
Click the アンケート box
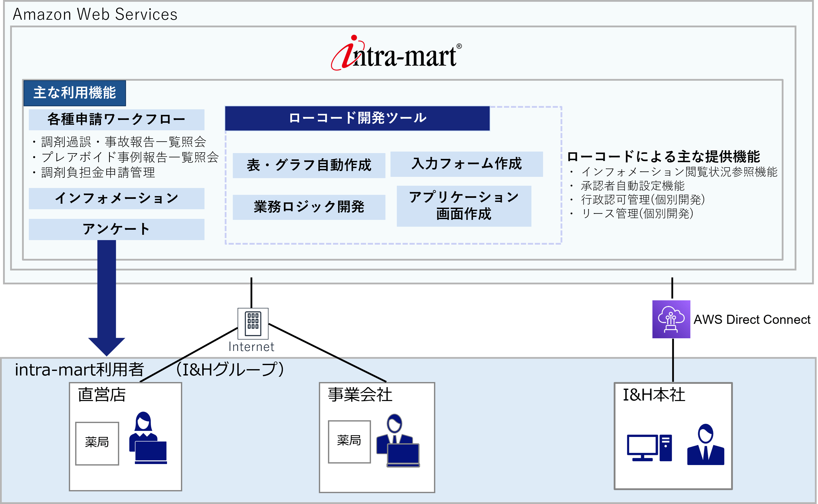(x=116, y=229)
